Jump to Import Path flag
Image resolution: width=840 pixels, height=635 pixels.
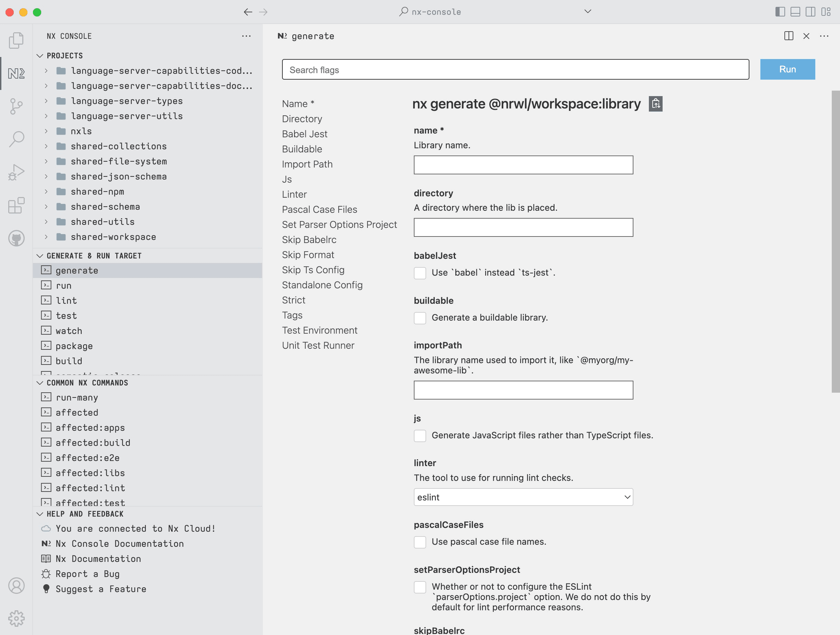tap(307, 164)
